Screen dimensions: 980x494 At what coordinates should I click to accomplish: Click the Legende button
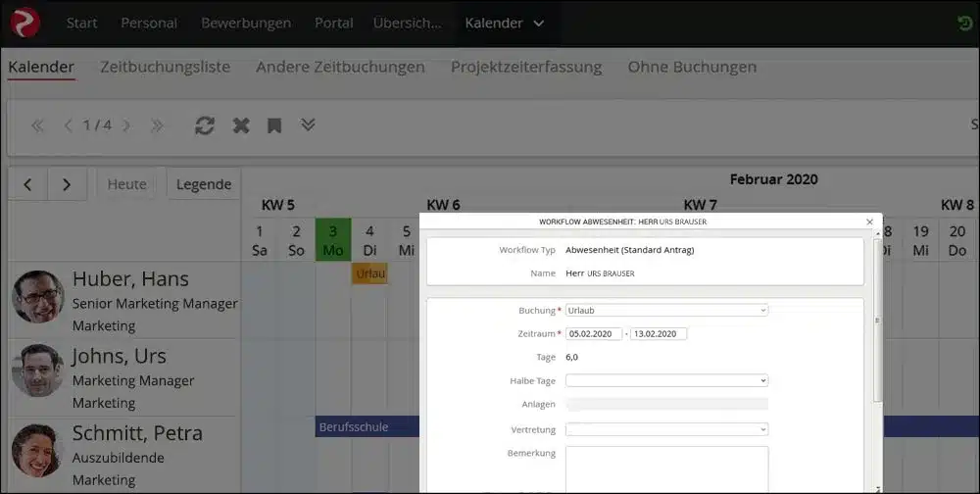tap(204, 184)
